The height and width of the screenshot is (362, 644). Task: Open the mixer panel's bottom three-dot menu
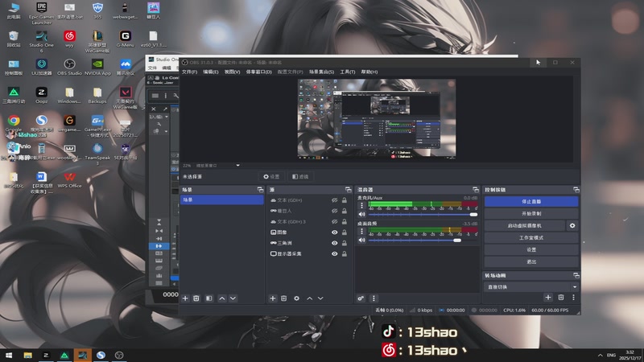[x=374, y=298]
